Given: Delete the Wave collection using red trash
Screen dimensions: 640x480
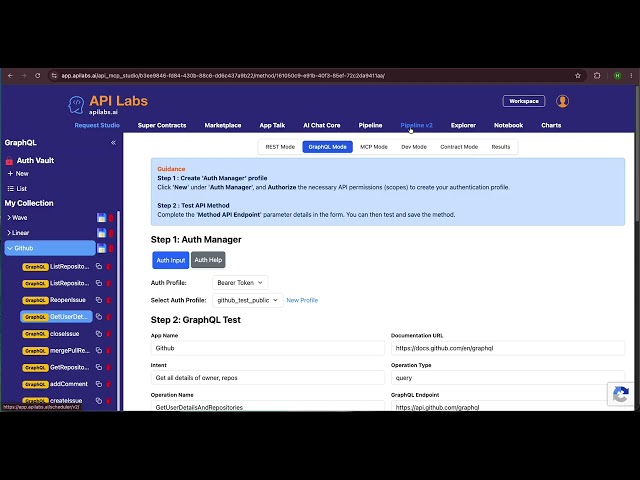Looking at the screenshot, I should click(111, 218).
